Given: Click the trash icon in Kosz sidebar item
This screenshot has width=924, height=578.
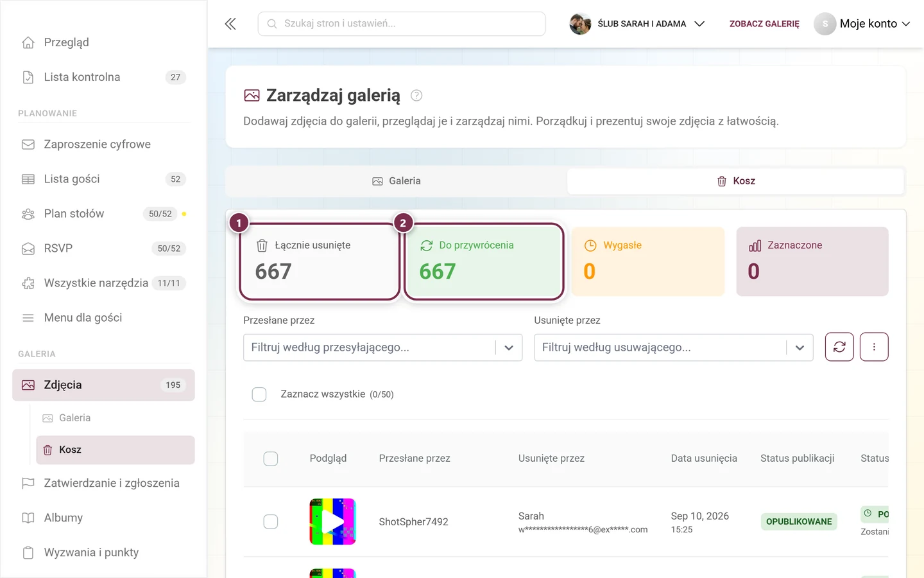Looking at the screenshot, I should coord(47,450).
